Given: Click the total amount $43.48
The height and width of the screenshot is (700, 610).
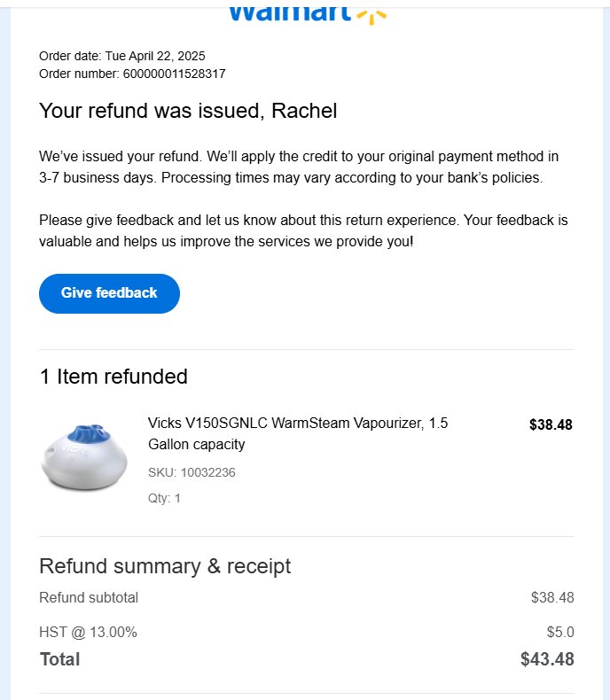Looking at the screenshot, I should point(547,659).
